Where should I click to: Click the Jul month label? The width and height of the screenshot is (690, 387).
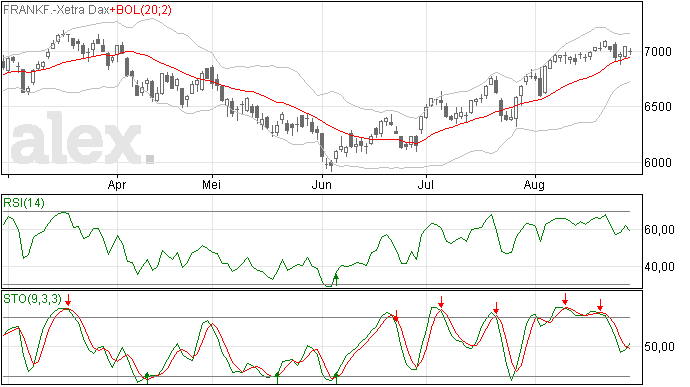(x=426, y=185)
